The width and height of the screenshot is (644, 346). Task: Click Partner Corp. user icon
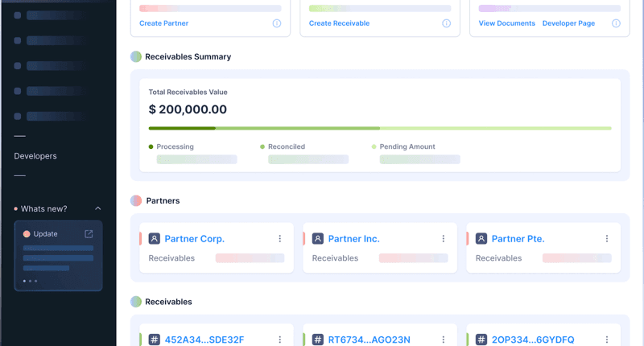pos(155,239)
